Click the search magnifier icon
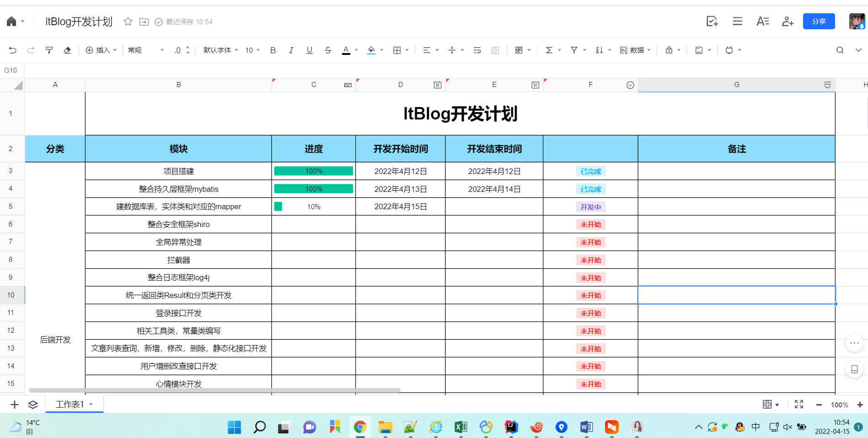This screenshot has height=438, width=868. coord(840,50)
